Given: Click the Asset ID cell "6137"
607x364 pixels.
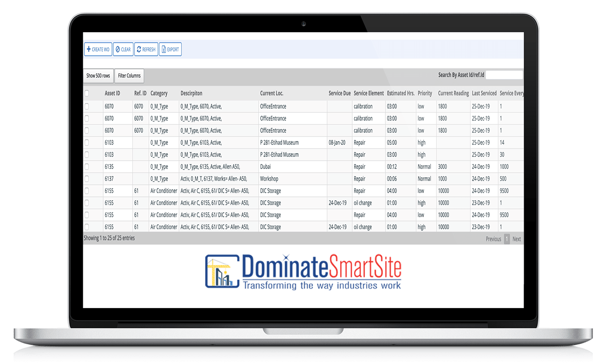Looking at the screenshot, I should point(109,179).
